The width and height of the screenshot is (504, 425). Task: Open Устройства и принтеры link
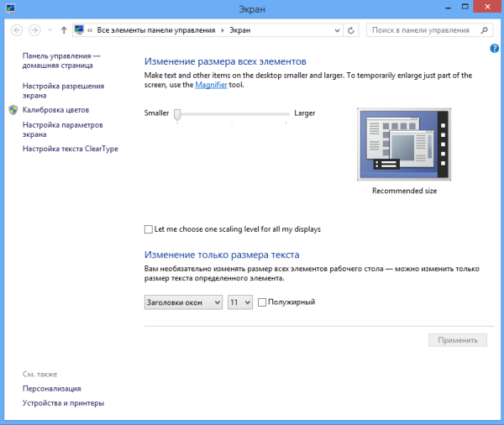(x=63, y=403)
